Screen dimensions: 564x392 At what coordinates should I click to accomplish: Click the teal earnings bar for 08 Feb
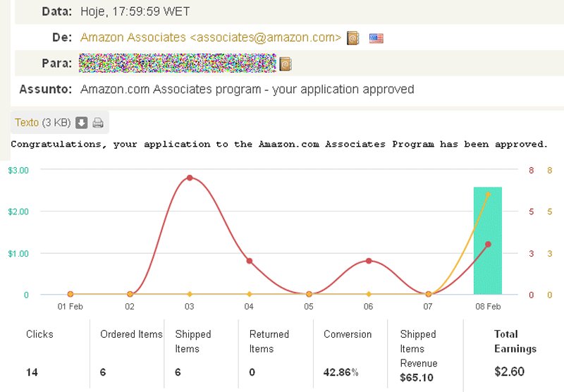(488, 240)
